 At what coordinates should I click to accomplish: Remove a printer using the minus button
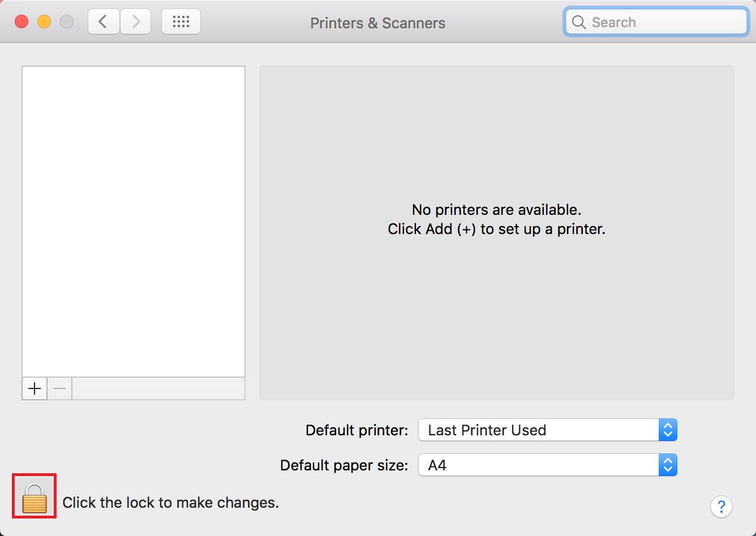click(x=59, y=388)
